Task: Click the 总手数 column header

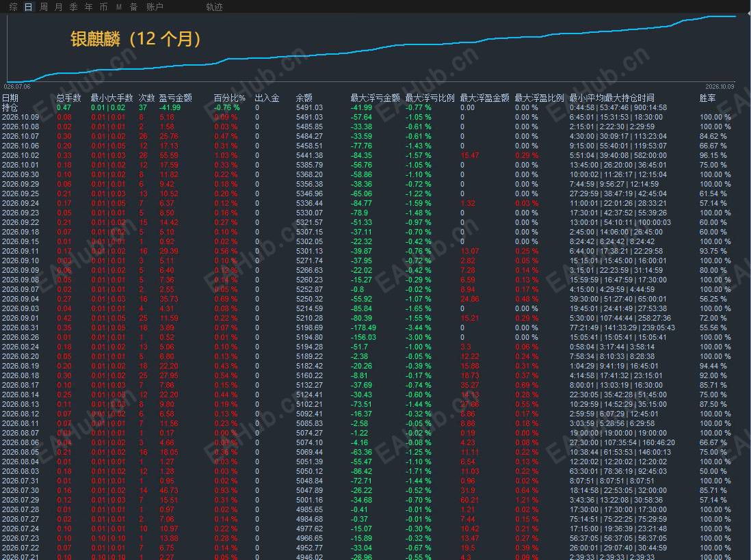Action: [69, 98]
